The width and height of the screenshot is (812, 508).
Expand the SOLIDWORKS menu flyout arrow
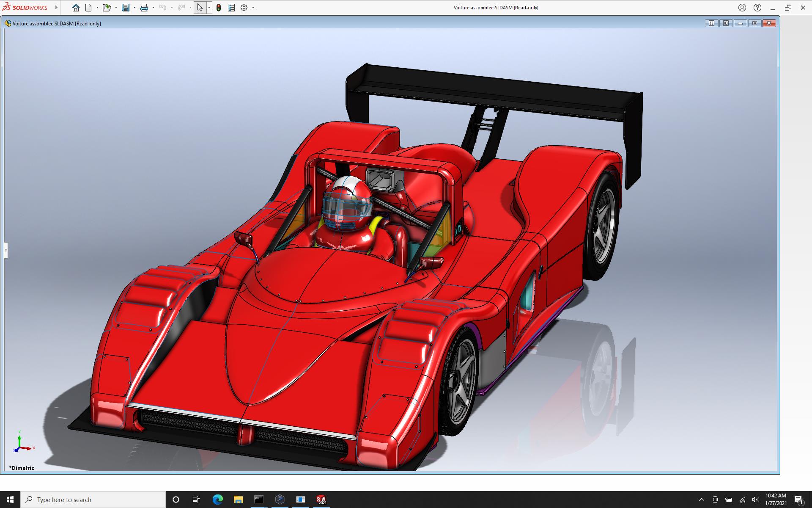pyautogui.click(x=56, y=8)
